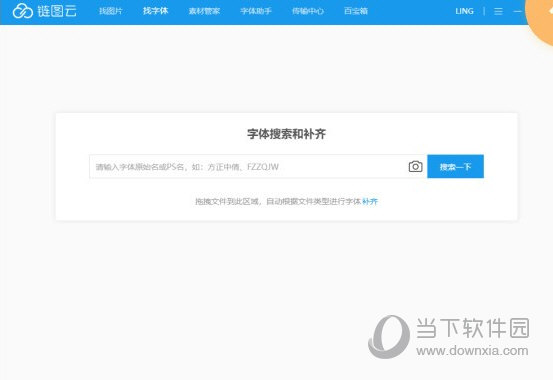553x380 pixels.
Task: Open the 字体助手 tab
Action: (x=256, y=11)
